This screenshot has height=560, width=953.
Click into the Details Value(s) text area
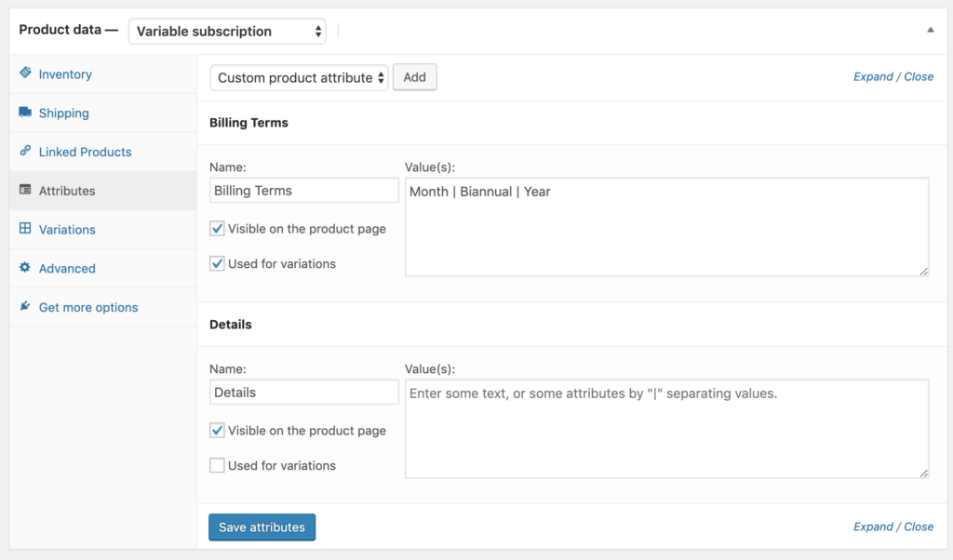(666, 428)
